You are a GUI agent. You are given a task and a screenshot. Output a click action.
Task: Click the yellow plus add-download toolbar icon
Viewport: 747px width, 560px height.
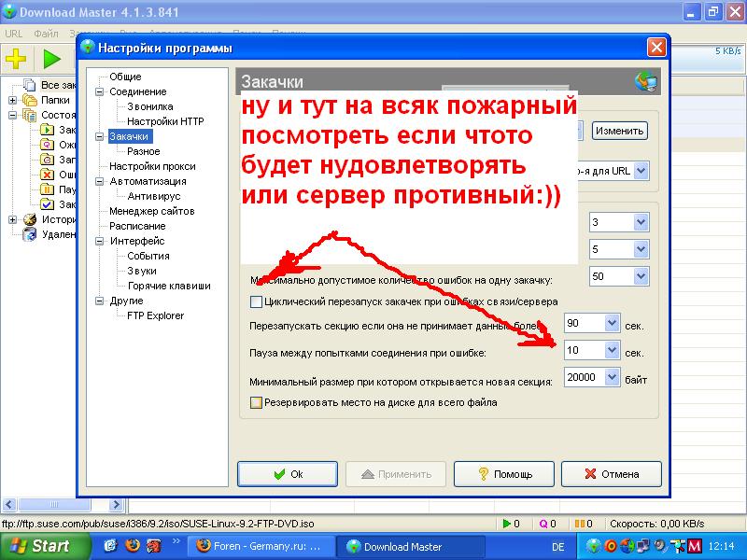(x=16, y=59)
